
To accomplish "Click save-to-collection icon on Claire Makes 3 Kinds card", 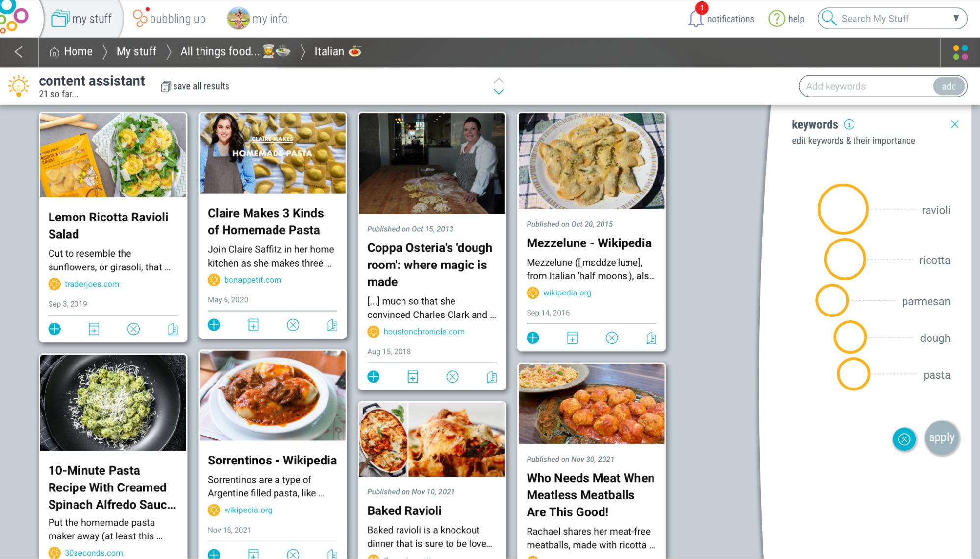I will point(253,325).
